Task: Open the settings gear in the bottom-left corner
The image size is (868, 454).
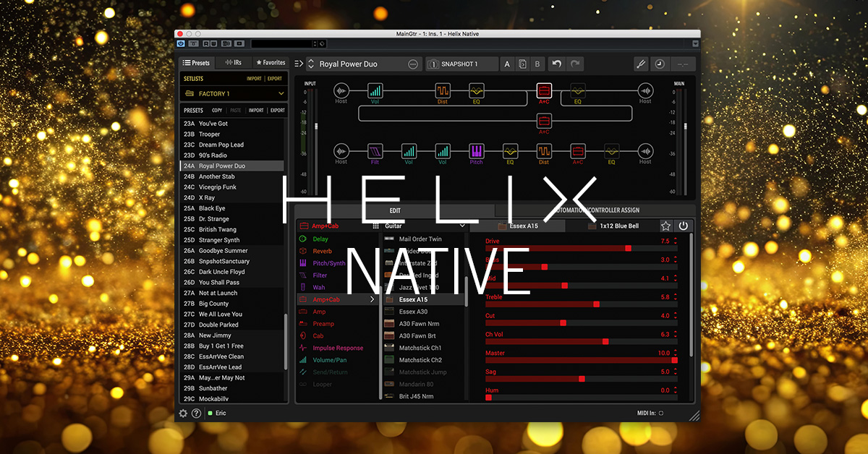Action: click(183, 413)
